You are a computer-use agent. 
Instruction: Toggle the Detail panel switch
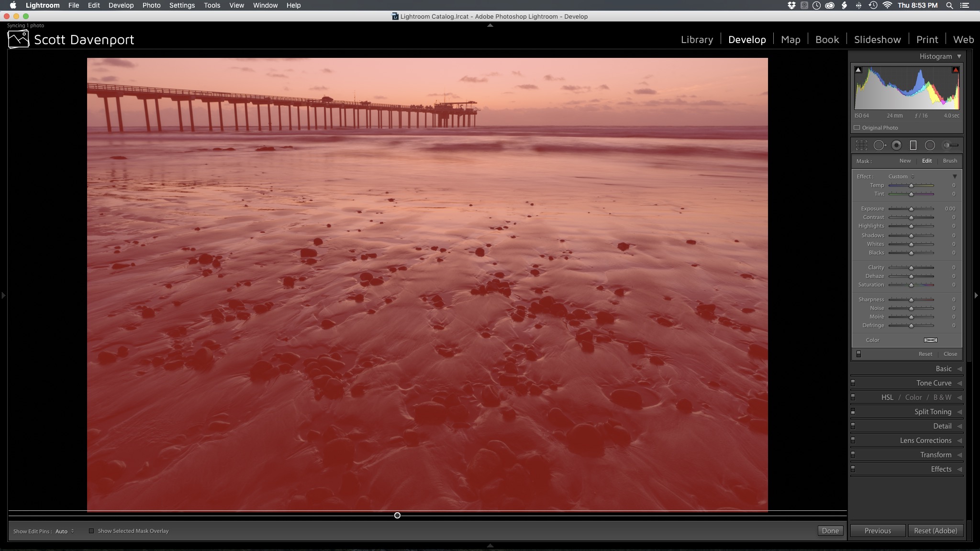coord(853,426)
